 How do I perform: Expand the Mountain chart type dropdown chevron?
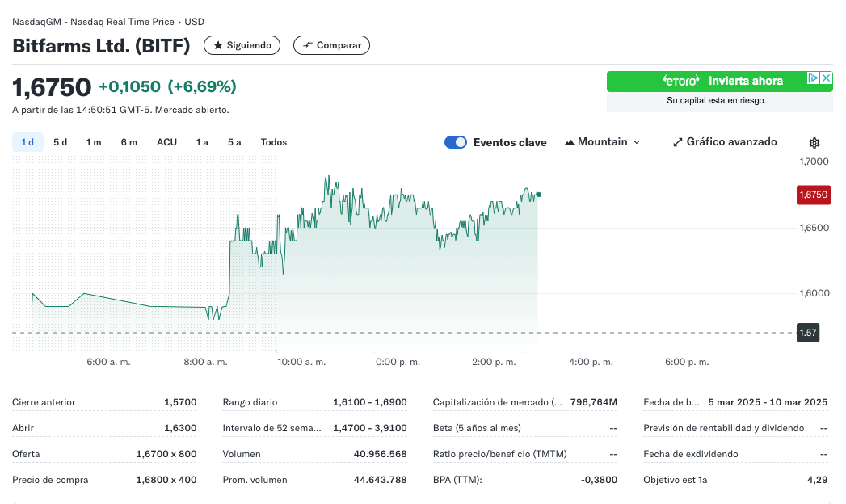coord(637,142)
